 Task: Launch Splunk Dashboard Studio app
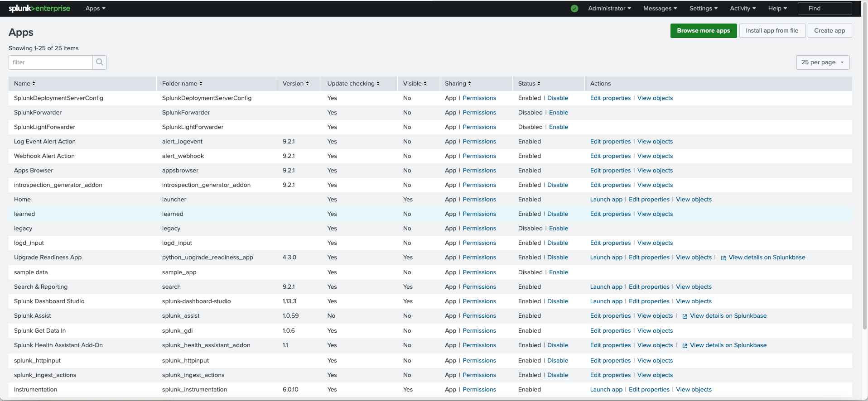pyautogui.click(x=606, y=301)
